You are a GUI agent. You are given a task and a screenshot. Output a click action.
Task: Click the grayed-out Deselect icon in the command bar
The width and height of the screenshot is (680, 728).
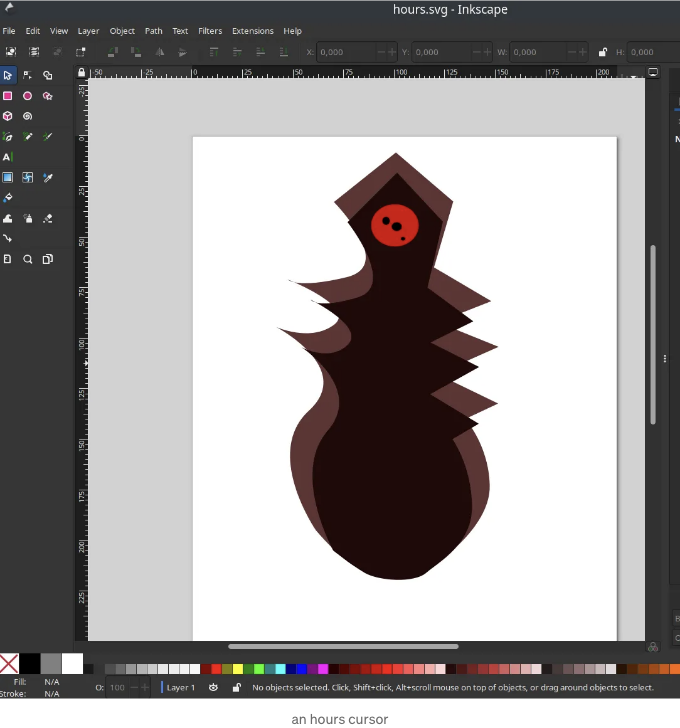click(57, 52)
